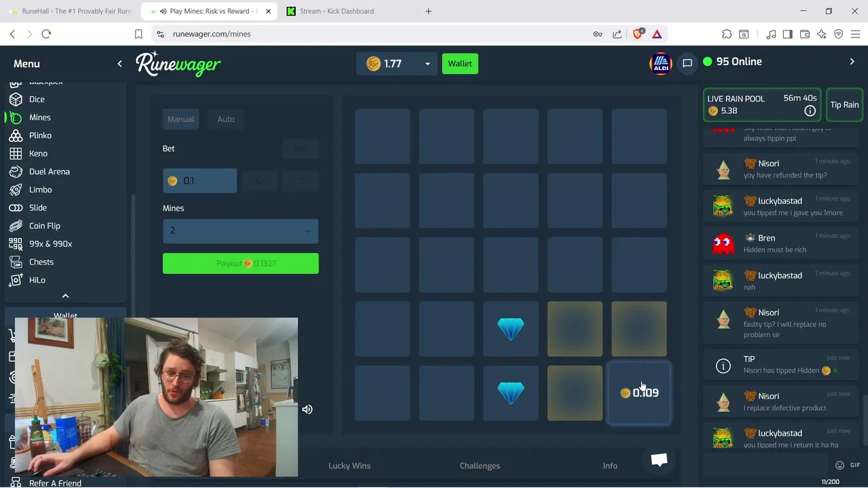Viewport: 868px width, 488px height.
Task: Click the ALDI profile avatar
Action: (660, 64)
